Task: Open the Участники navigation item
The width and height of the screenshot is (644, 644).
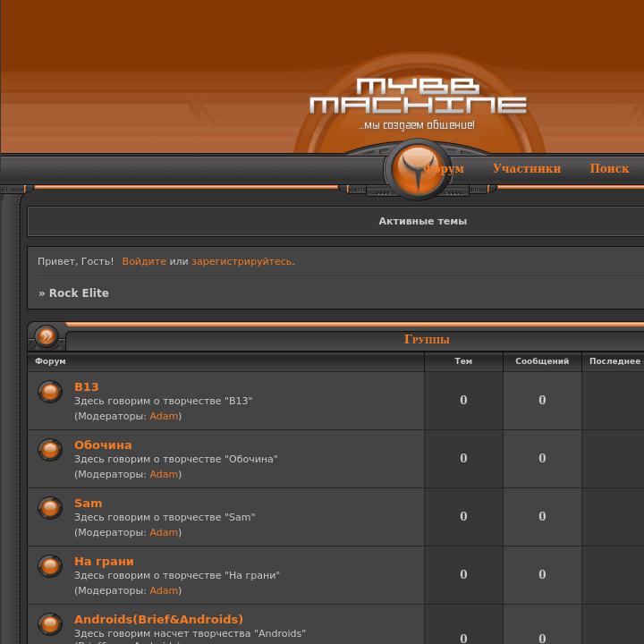Action: click(527, 168)
